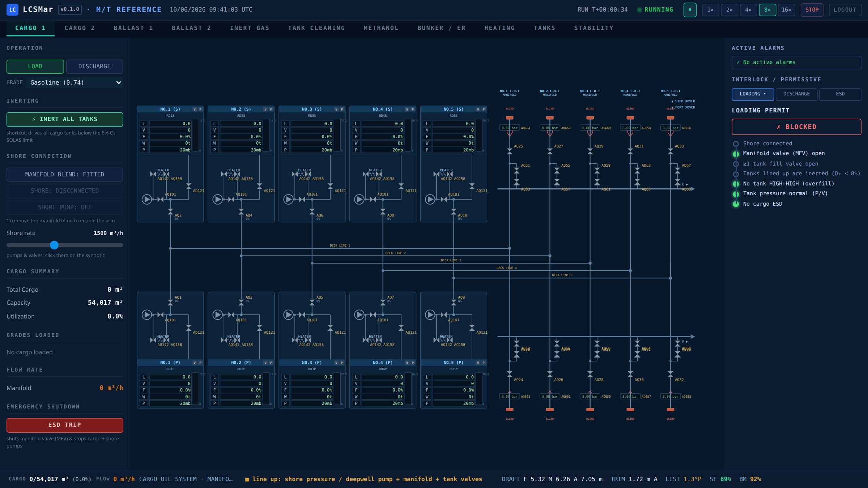Start the deepwell pump in tank NO.5 (P)
Image resolution: width=868 pixels, height=488 pixels.
click(x=430, y=315)
